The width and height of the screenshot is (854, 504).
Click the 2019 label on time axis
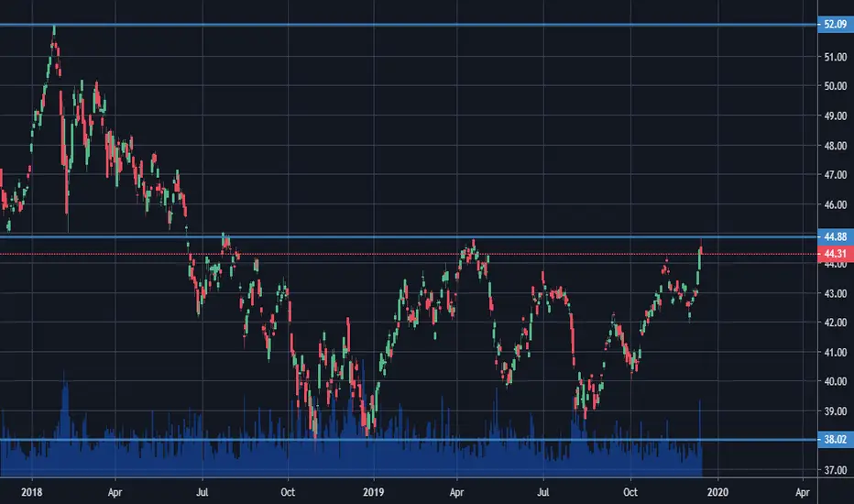(373, 493)
